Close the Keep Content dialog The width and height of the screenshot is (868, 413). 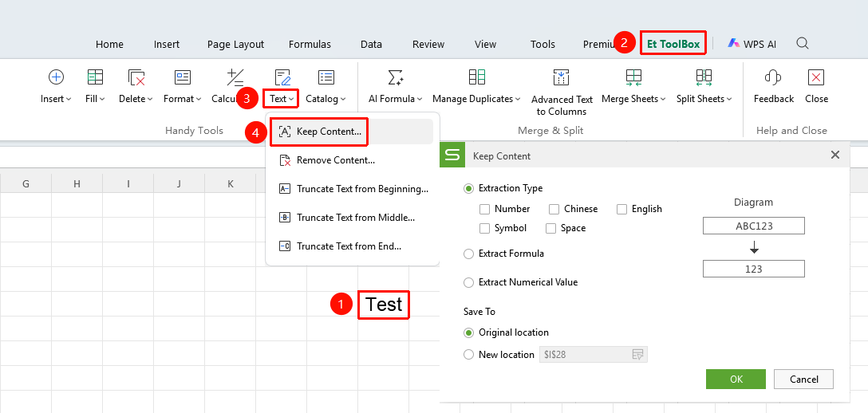pyautogui.click(x=835, y=155)
